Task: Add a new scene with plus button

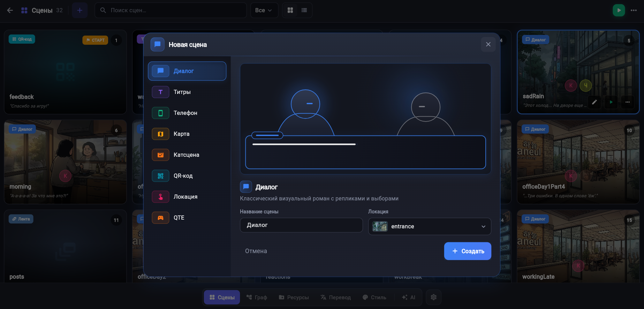Action: click(x=79, y=10)
